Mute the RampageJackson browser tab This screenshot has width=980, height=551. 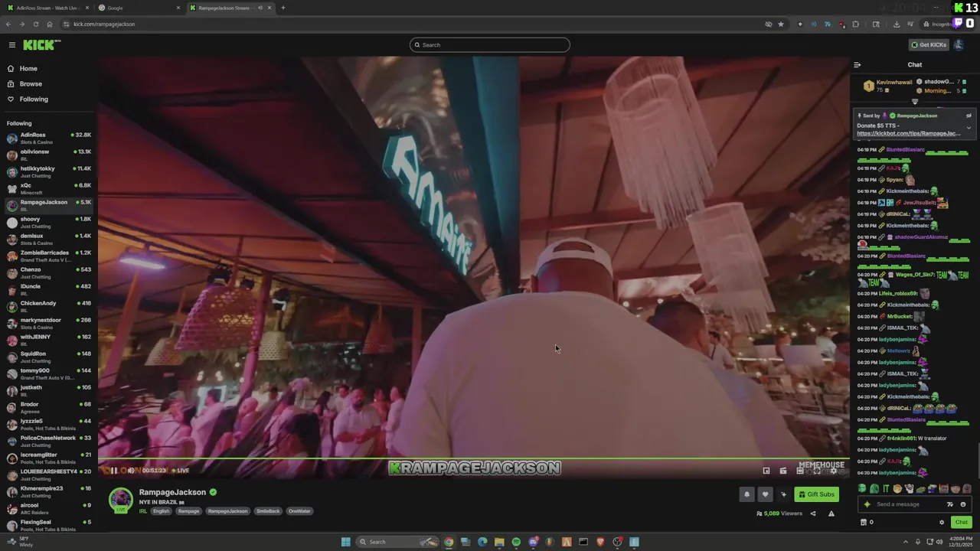pyautogui.click(x=260, y=8)
